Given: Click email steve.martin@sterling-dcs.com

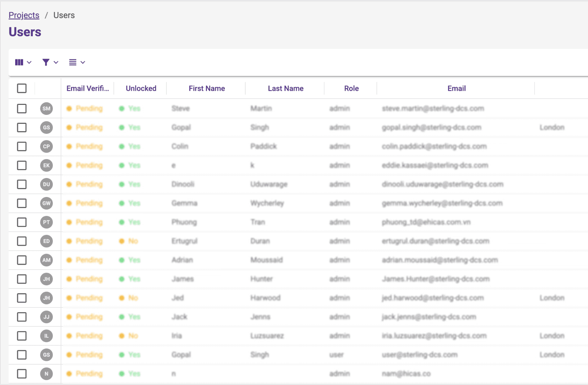Looking at the screenshot, I should pyautogui.click(x=433, y=109).
